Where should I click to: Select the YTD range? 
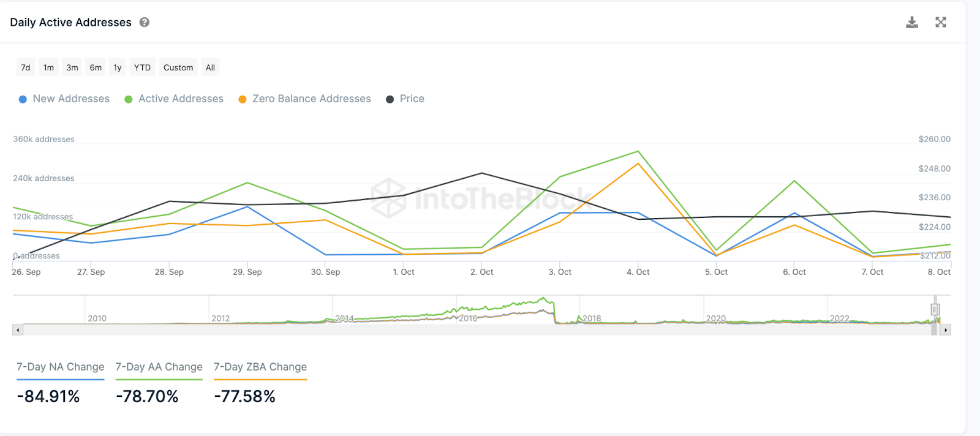[x=143, y=67]
